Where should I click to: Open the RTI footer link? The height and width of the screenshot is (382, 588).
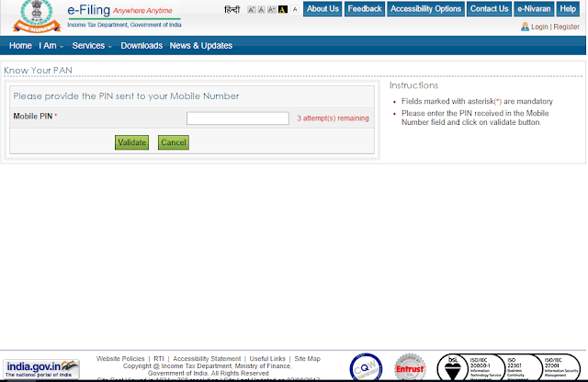pyautogui.click(x=159, y=359)
